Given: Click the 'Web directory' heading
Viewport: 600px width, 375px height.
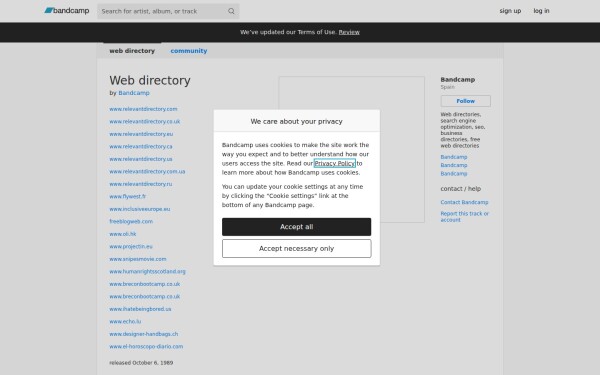Looking at the screenshot, I should coord(150,80).
